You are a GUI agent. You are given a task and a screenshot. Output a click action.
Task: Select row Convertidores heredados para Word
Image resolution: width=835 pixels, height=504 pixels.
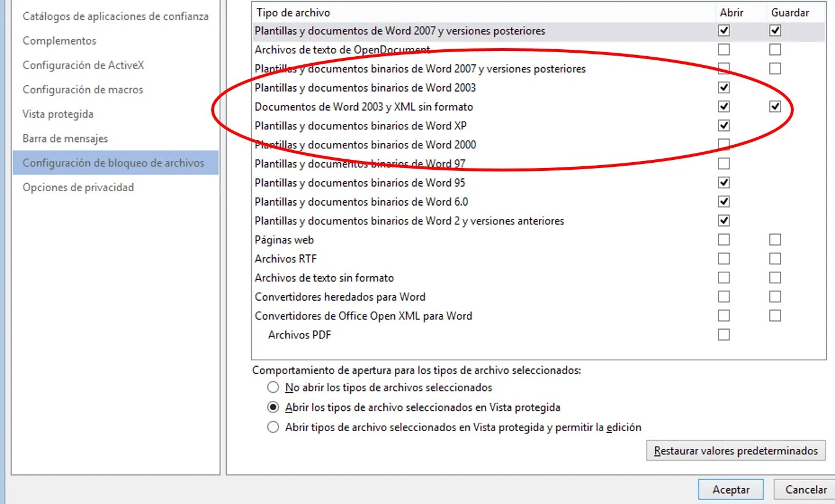tap(340, 297)
